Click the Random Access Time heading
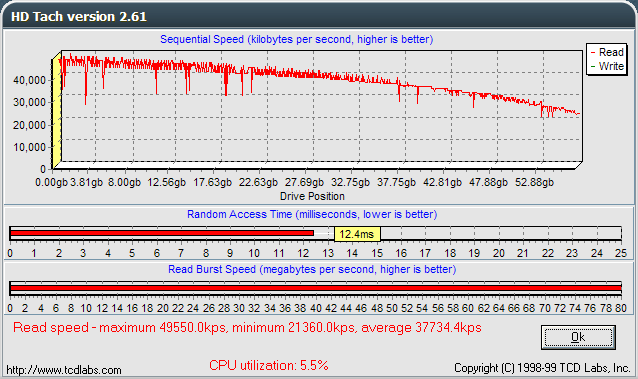 click(312, 214)
